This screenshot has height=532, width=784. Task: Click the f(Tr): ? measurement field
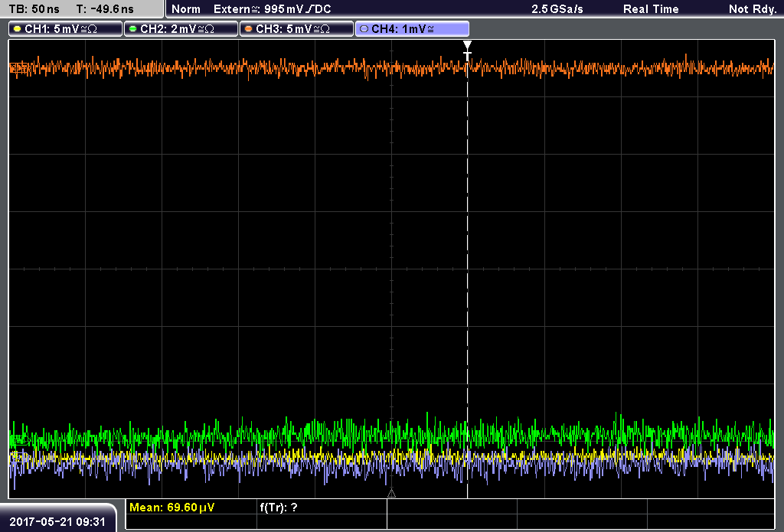279,508
